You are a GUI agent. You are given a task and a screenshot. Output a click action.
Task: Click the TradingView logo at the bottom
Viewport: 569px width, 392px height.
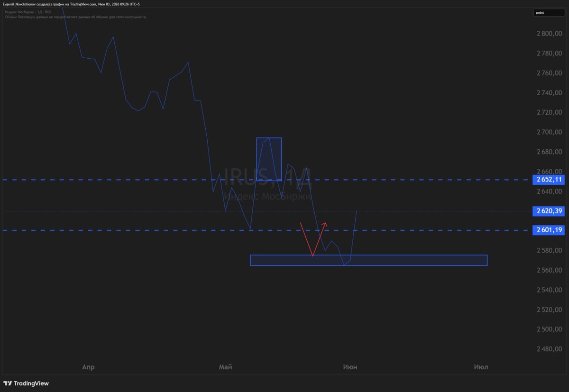pyautogui.click(x=26, y=383)
